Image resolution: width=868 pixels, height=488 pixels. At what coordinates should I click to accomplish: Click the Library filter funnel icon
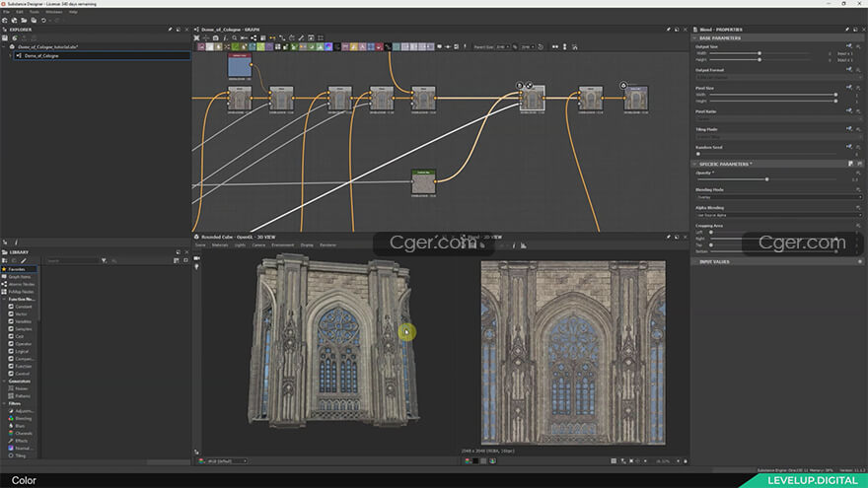point(104,260)
